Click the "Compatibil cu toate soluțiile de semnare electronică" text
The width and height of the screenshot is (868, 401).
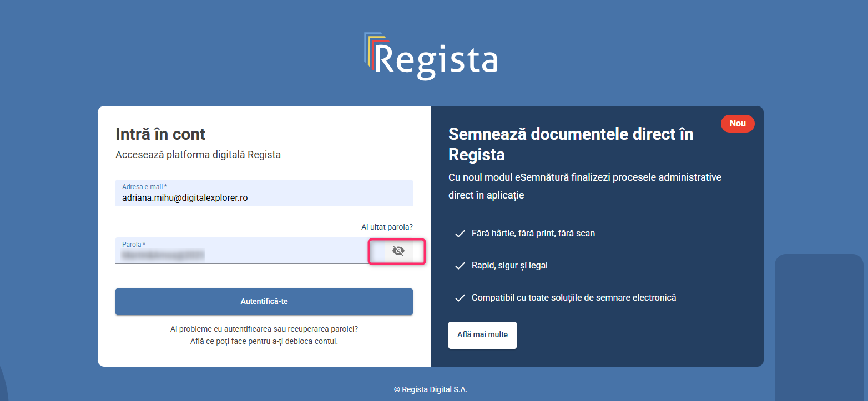click(574, 298)
